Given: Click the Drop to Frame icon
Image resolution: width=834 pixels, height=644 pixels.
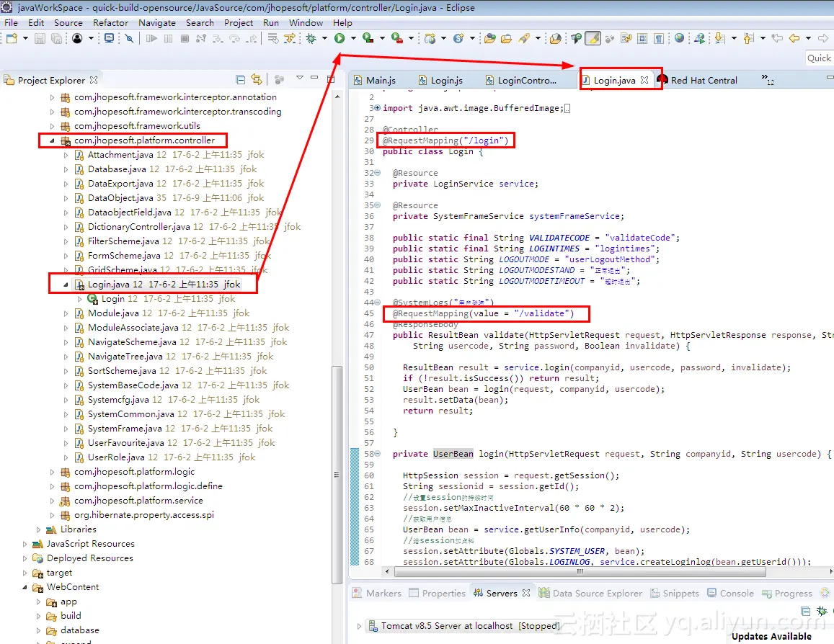Looking at the screenshot, I should [273, 38].
